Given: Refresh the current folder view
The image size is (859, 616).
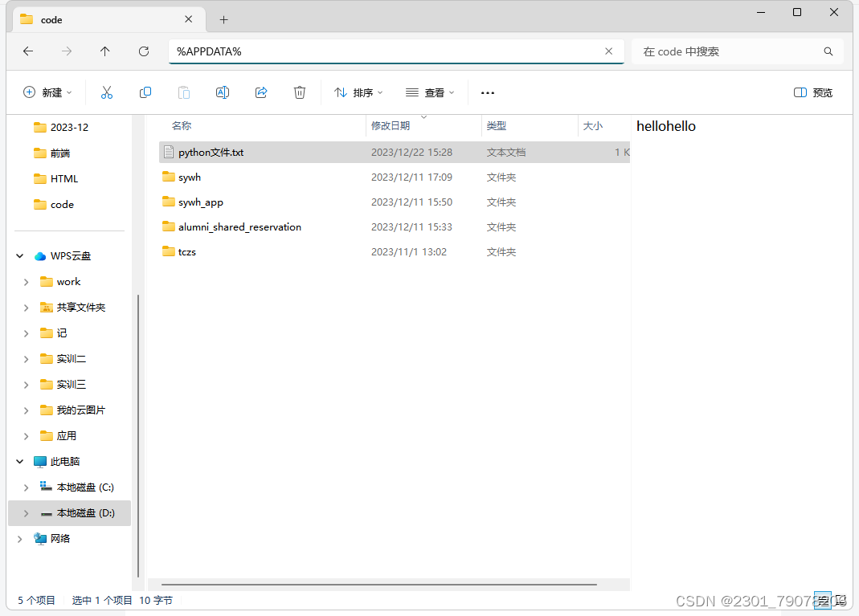Looking at the screenshot, I should (144, 51).
